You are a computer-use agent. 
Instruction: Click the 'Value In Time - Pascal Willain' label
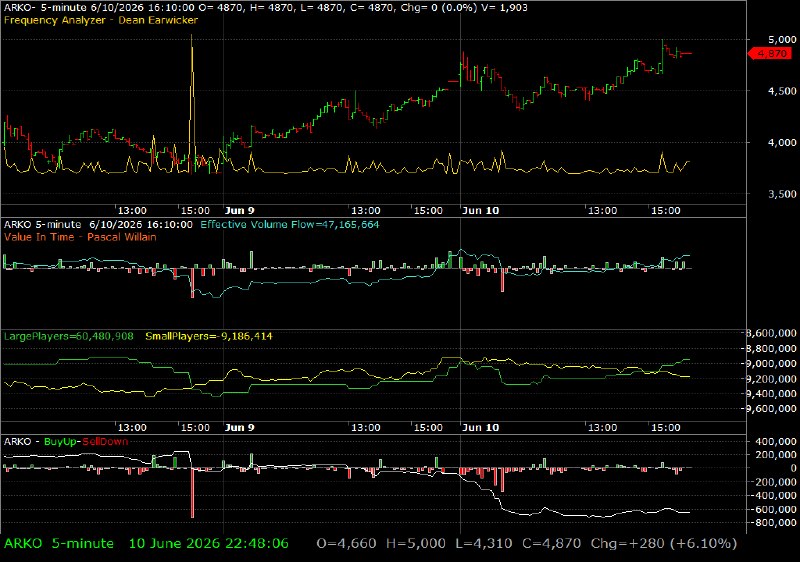coord(80,237)
